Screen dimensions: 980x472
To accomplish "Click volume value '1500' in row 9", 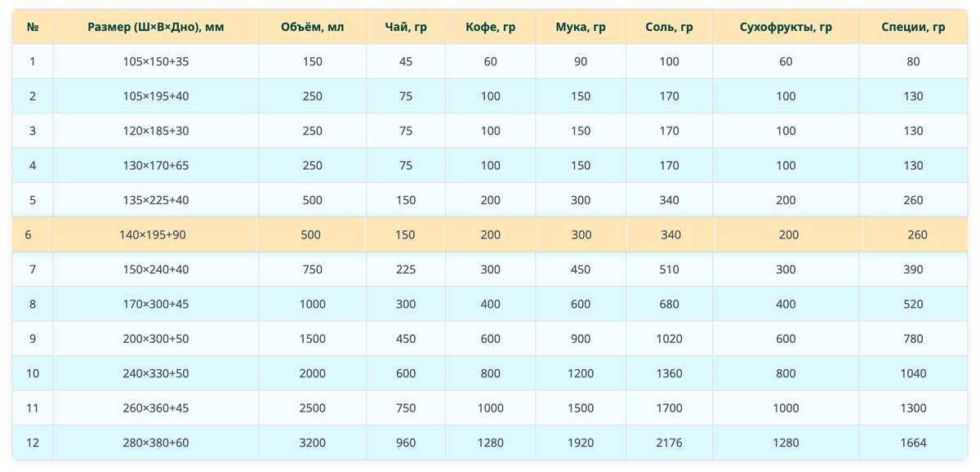I will click(x=312, y=339).
